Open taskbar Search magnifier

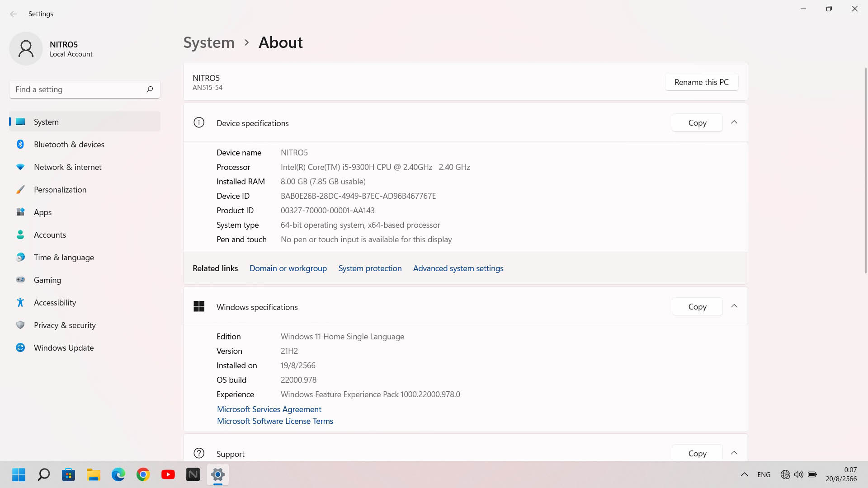coord(44,474)
